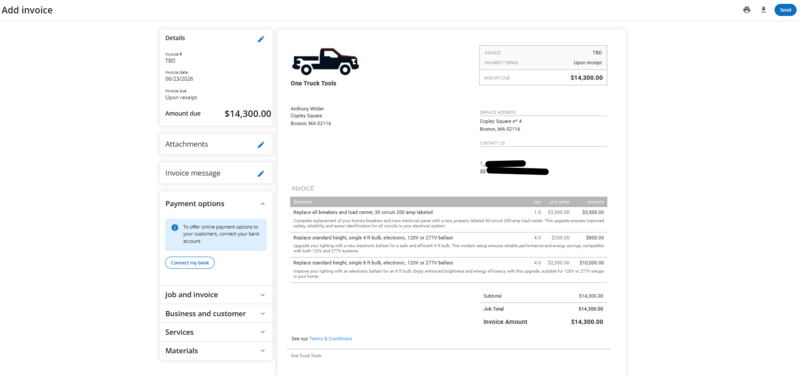
Task: Print the invoice using printer icon
Action: click(x=746, y=10)
